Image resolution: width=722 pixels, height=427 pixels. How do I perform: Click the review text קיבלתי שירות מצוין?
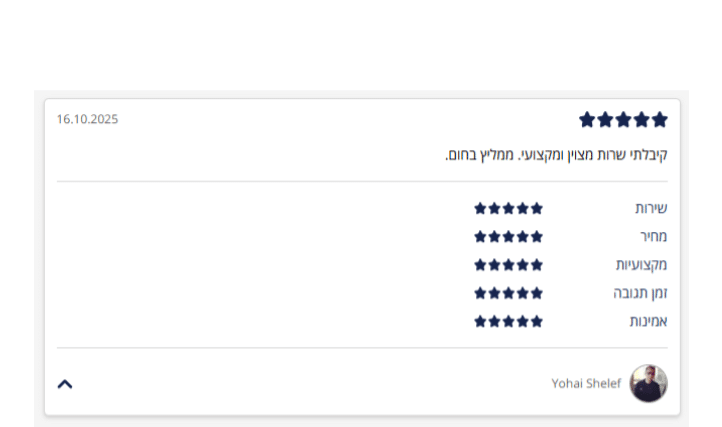coord(556,155)
